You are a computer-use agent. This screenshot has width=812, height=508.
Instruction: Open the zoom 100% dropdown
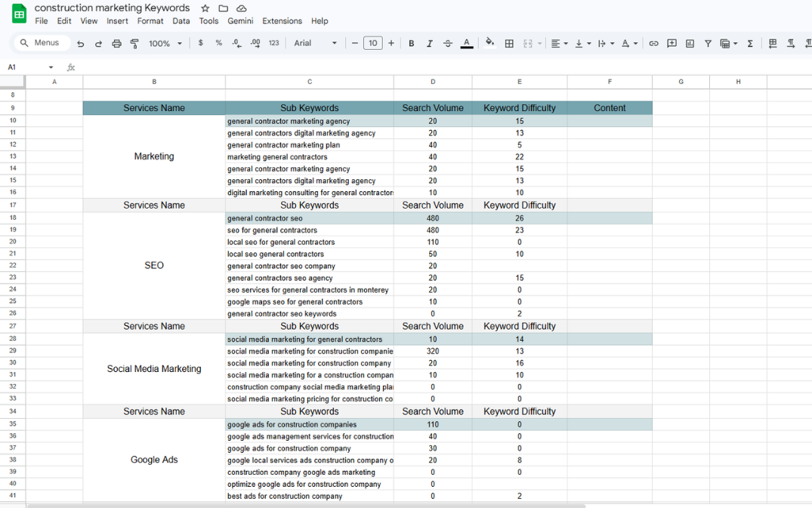165,44
